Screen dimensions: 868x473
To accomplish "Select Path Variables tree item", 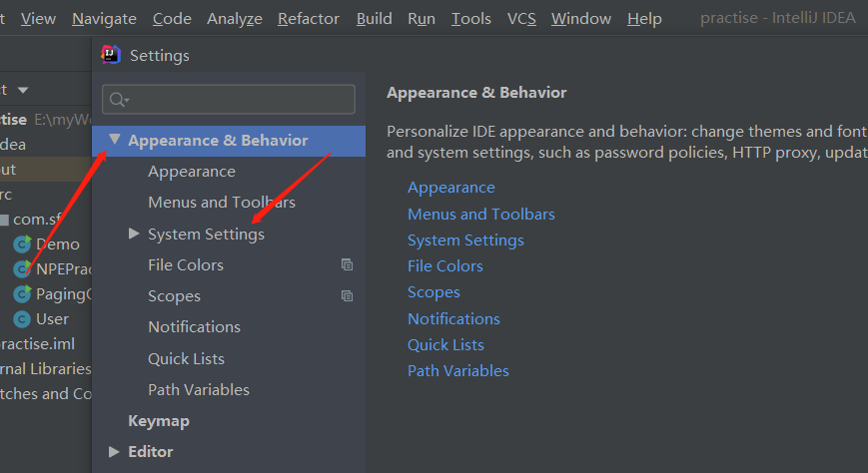I will click(198, 389).
